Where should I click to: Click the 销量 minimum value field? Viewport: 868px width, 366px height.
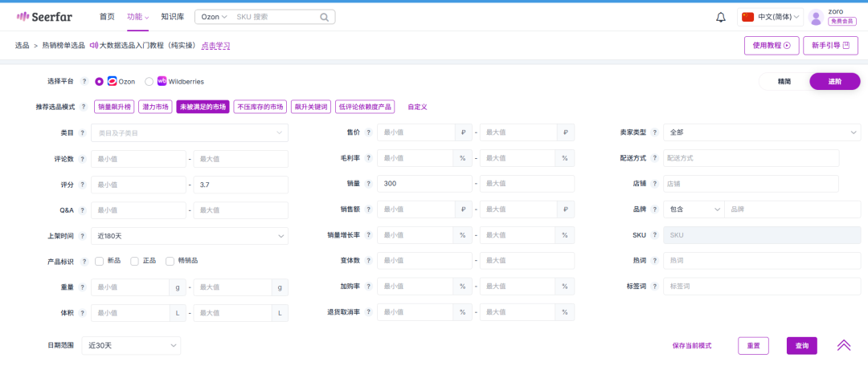point(424,184)
